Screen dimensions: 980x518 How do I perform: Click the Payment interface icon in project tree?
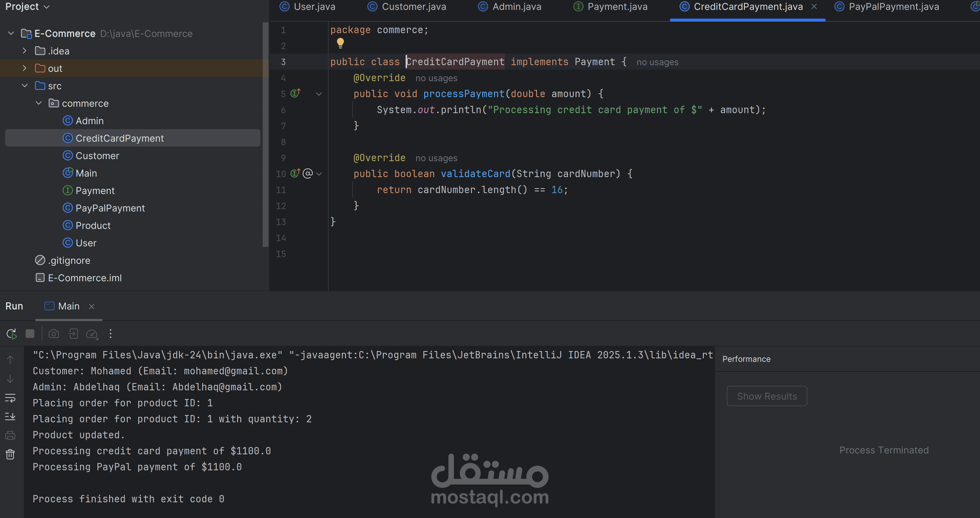(x=68, y=190)
